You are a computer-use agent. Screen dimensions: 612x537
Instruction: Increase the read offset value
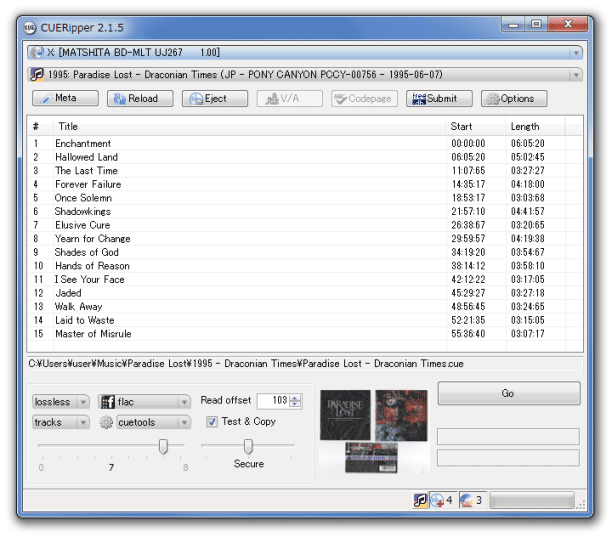295,398
